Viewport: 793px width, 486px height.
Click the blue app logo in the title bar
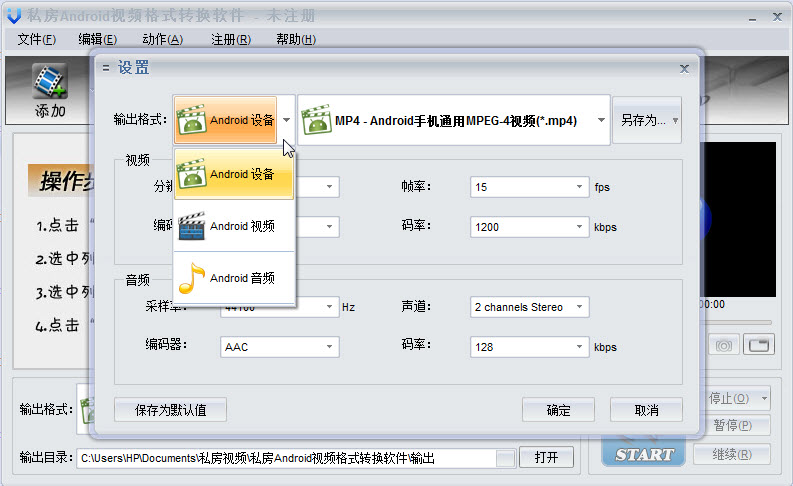click(x=14, y=15)
